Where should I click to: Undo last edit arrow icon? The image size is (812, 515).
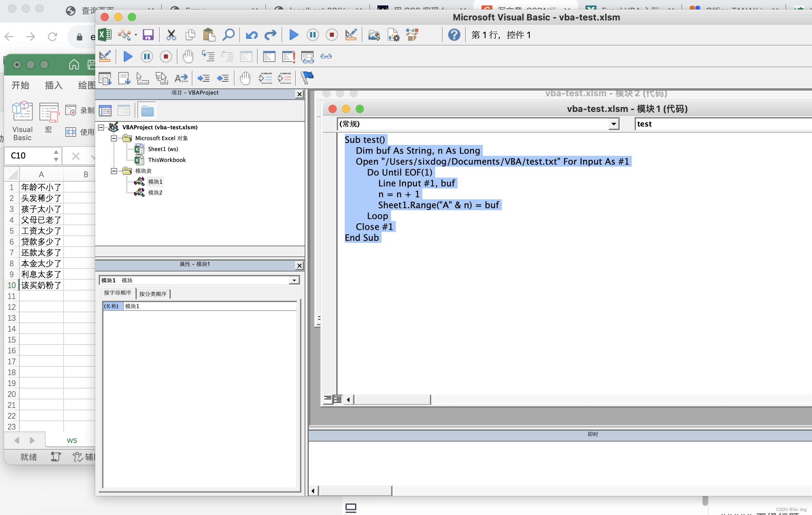click(252, 35)
